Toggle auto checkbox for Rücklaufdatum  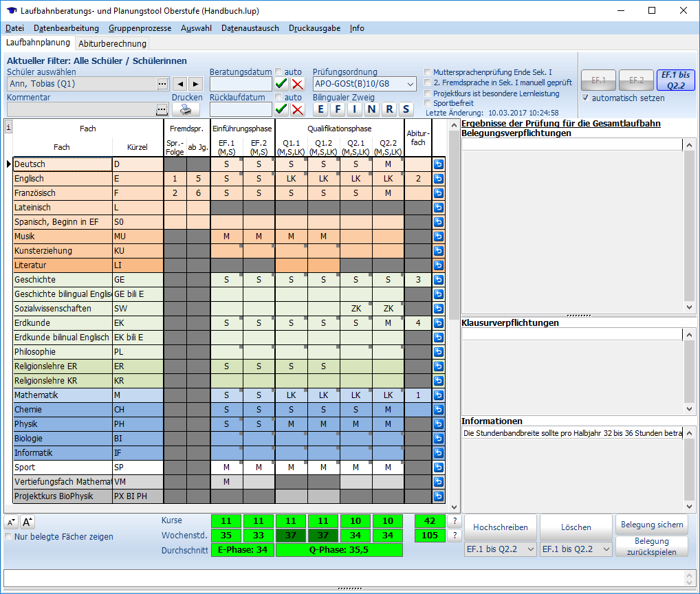point(278,97)
